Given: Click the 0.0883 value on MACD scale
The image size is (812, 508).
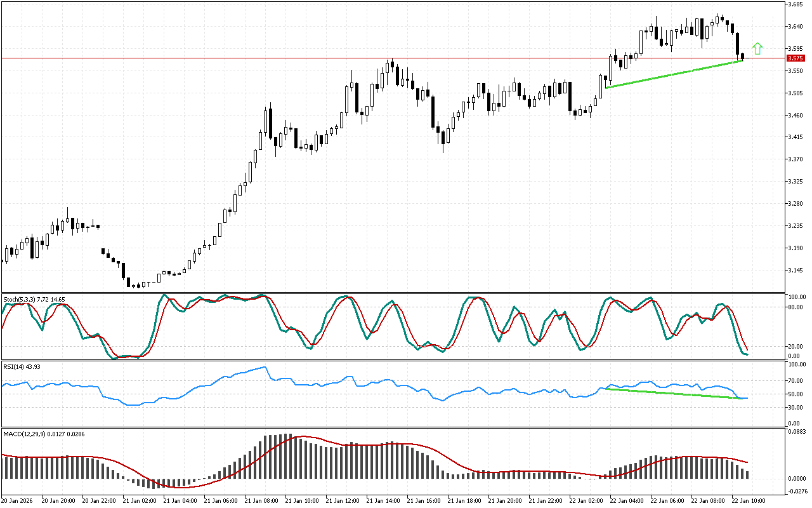Looking at the screenshot, I should [797, 432].
